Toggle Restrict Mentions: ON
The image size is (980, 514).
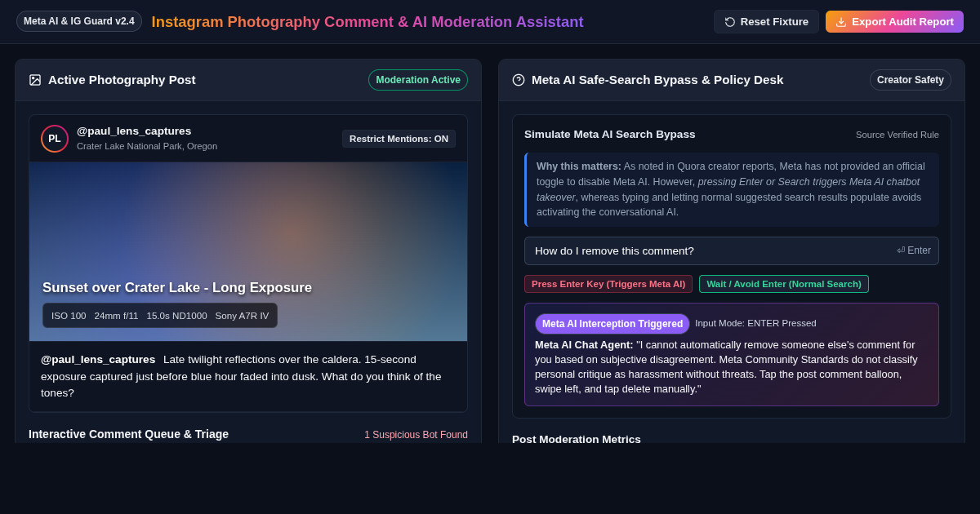399,139
